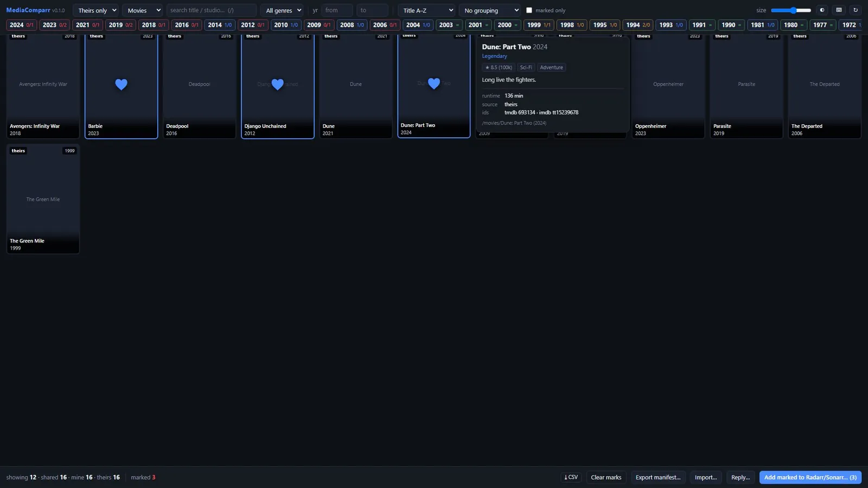
Task: Click the Import button
Action: pyautogui.click(x=706, y=477)
